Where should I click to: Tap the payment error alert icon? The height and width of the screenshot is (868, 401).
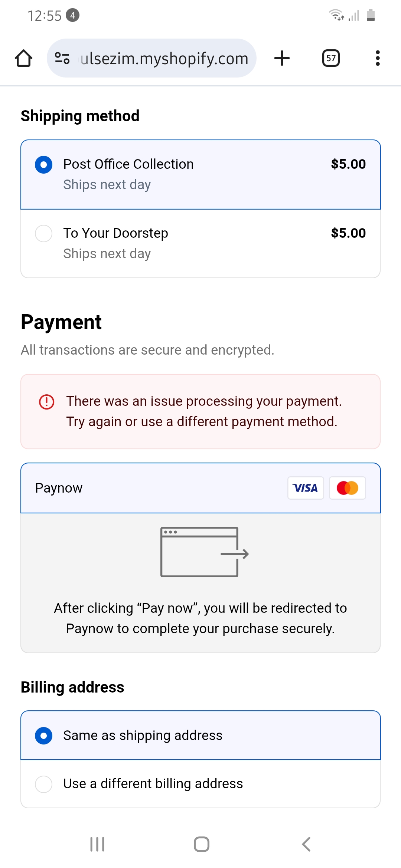click(47, 402)
